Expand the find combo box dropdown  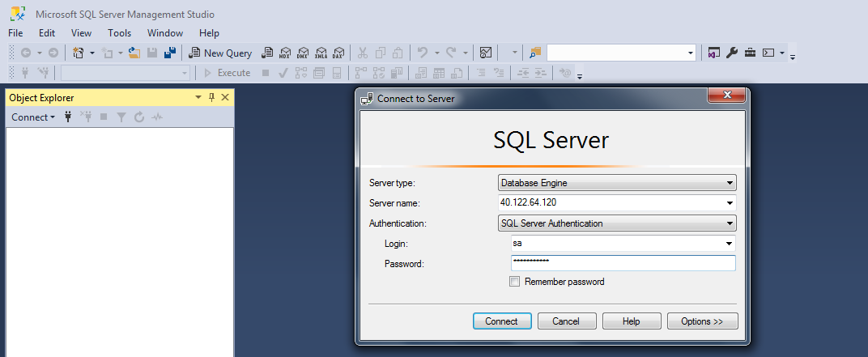pos(691,53)
